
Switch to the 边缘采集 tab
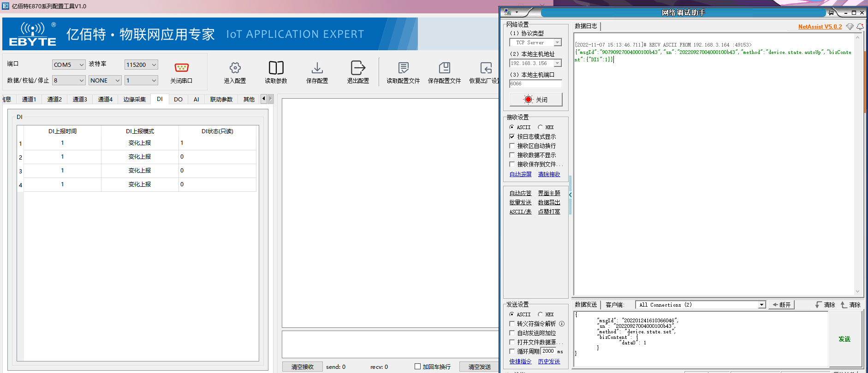click(x=134, y=100)
